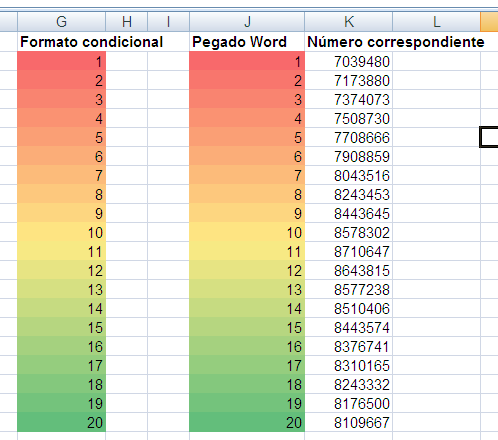The width and height of the screenshot is (498, 440).
Task: Click the cell containing 8243453
Action: tap(349, 194)
